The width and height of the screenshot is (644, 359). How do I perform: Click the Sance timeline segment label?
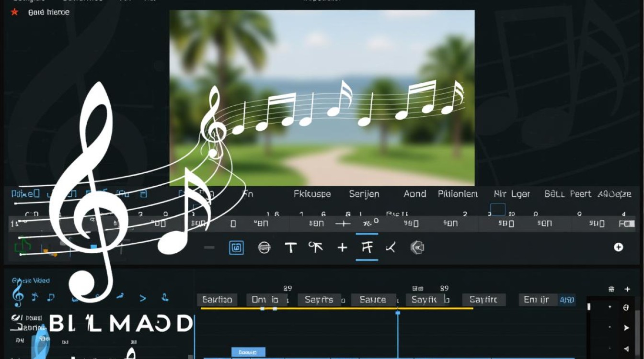(373, 300)
